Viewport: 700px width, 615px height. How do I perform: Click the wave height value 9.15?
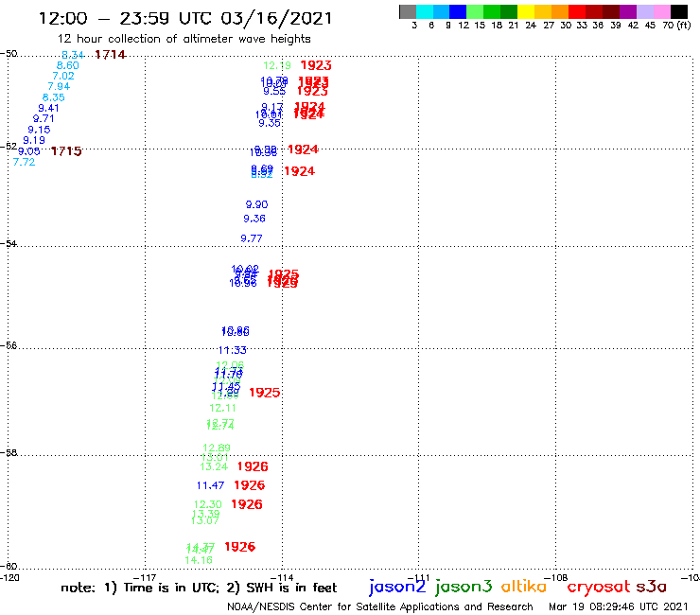tap(39, 130)
